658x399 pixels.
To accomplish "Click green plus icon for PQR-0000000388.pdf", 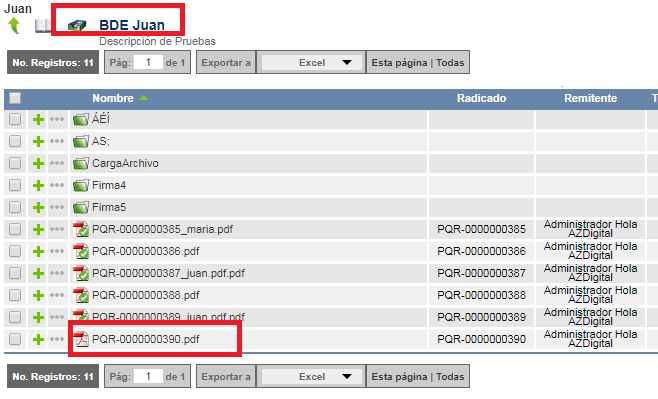I will click(38, 295).
